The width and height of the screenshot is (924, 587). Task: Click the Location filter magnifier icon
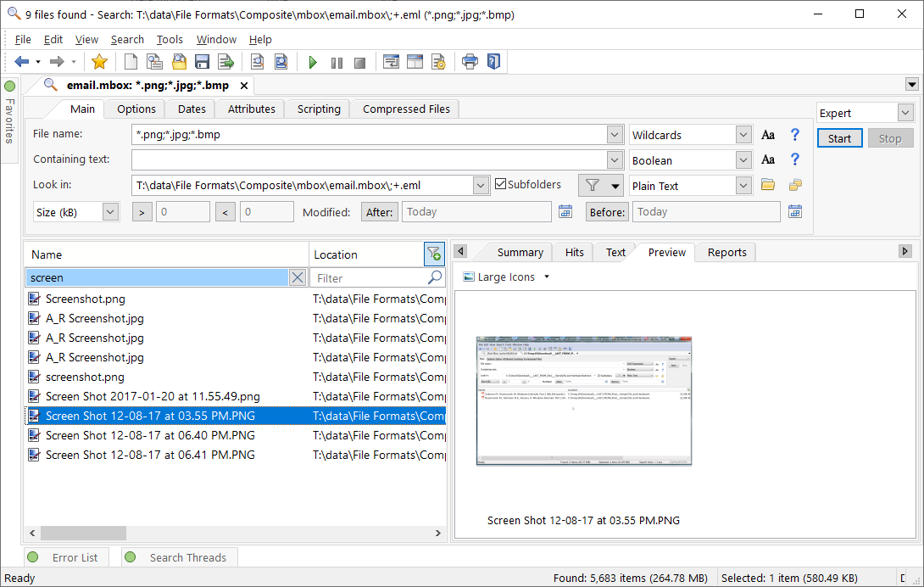point(435,277)
